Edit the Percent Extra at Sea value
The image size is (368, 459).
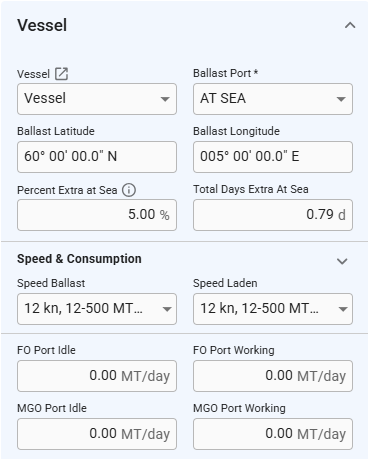(x=97, y=215)
